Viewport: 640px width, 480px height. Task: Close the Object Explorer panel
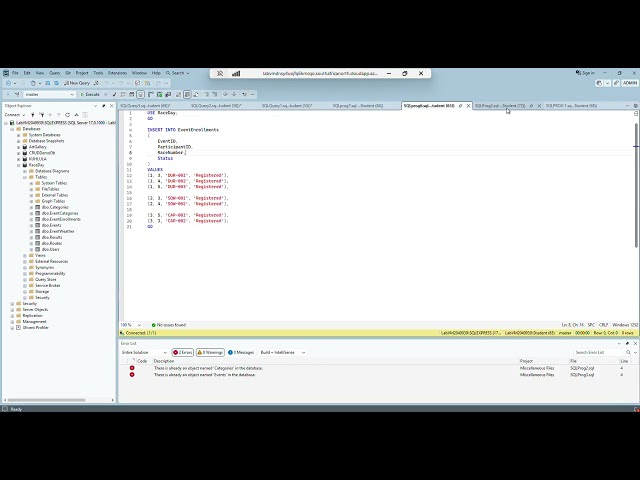pyautogui.click(x=111, y=106)
